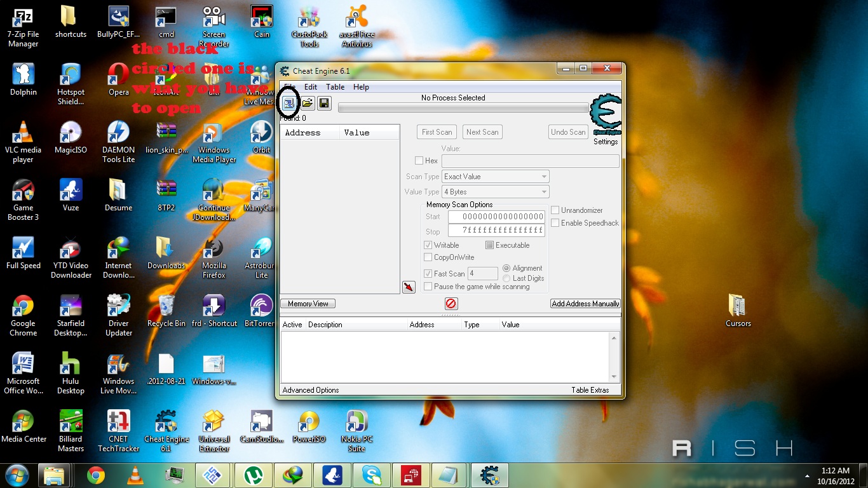Open Cheat Engine Settings logo

[606, 115]
